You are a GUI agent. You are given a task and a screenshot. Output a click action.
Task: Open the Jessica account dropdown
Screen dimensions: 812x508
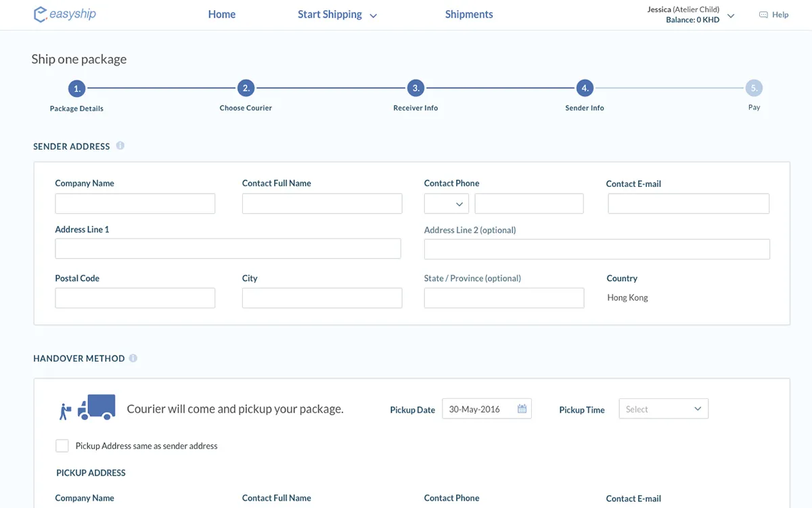tap(731, 16)
